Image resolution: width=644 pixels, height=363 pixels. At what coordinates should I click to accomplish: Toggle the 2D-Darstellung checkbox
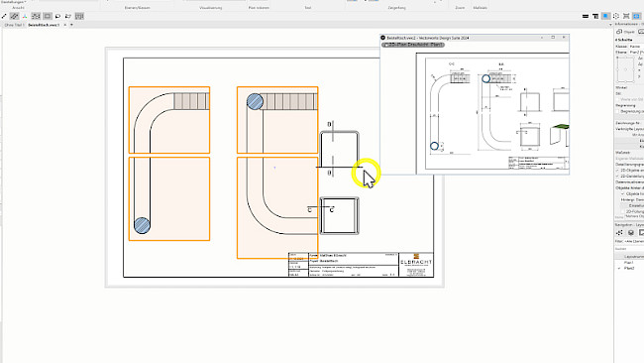point(617,176)
